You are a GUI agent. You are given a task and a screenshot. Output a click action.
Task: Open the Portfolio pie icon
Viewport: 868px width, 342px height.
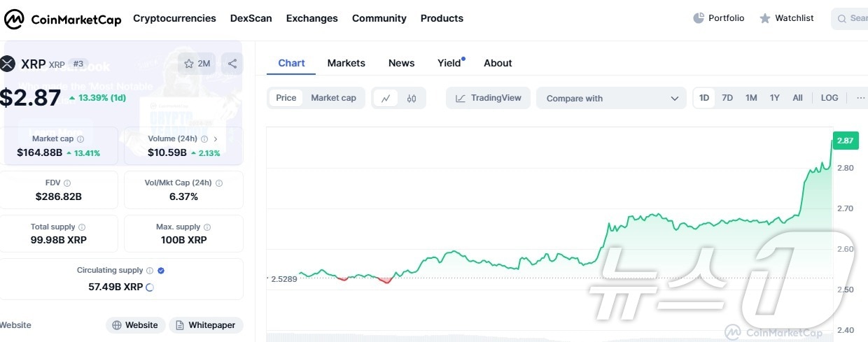[x=699, y=18]
